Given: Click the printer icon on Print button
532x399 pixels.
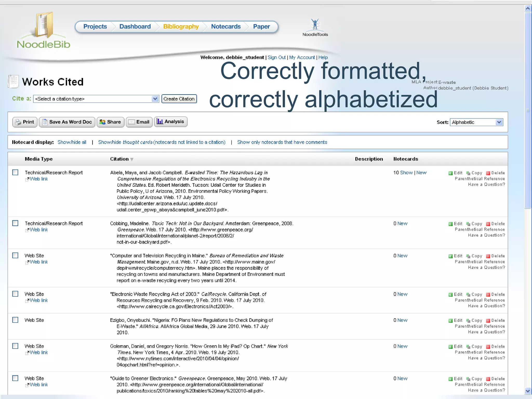Looking at the screenshot, I should pyautogui.click(x=18, y=122).
